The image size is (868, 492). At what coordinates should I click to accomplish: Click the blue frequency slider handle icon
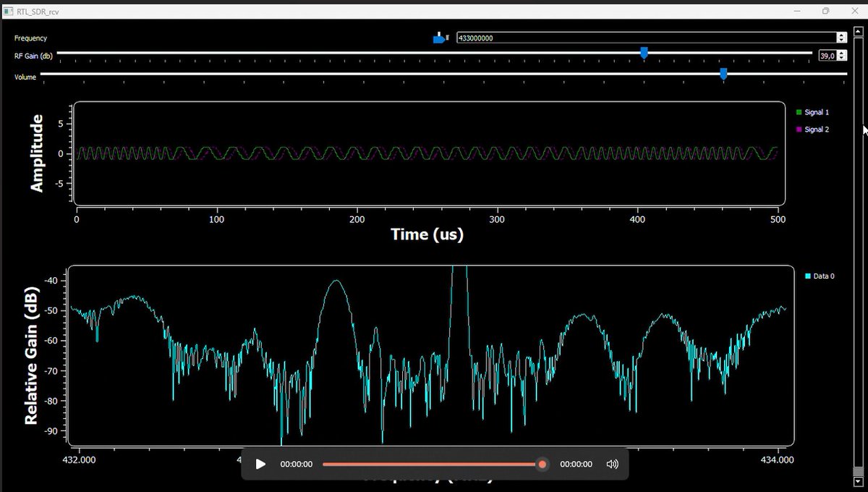click(x=441, y=38)
